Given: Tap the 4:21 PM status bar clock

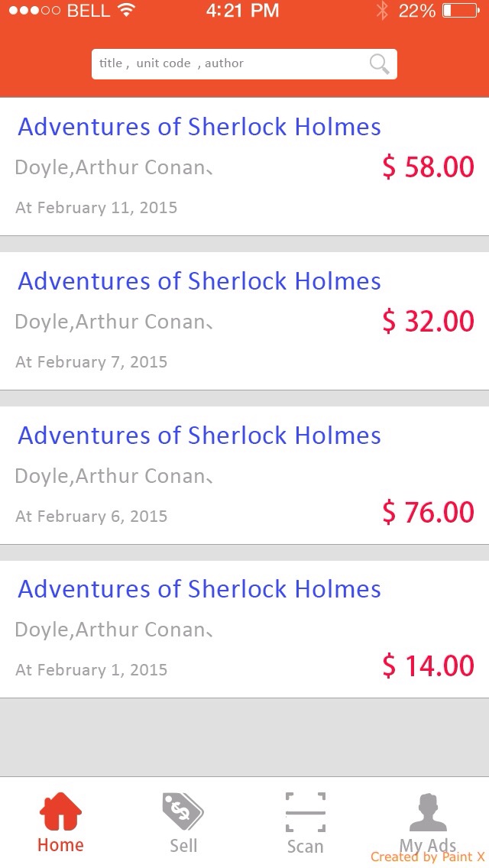Looking at the screenshot, I should pos(242,11).
